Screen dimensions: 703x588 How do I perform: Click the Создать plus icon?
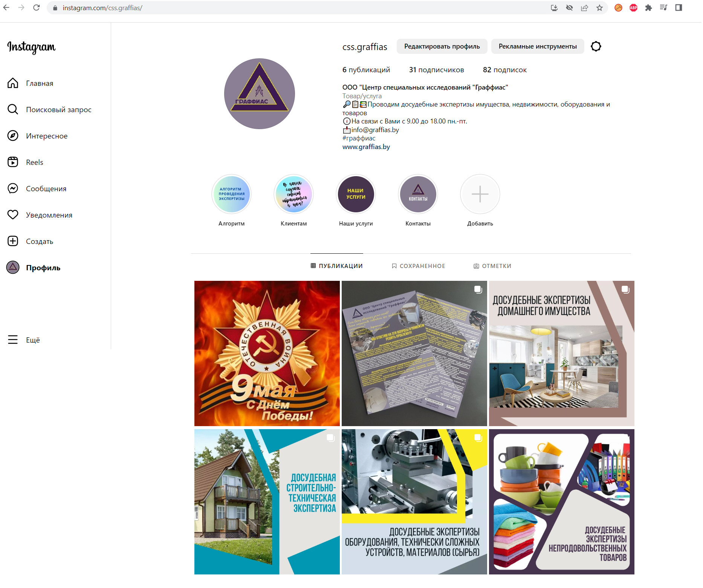[x=13, y=241]
